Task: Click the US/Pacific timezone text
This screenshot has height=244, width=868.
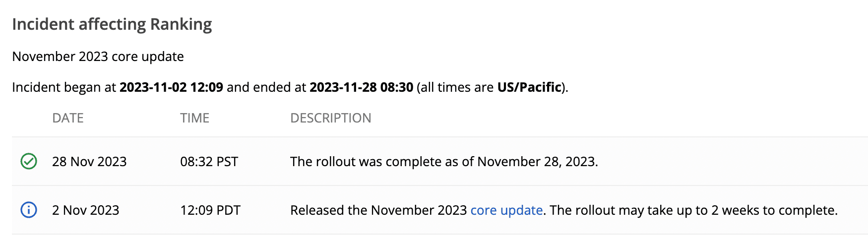Action: pyautogui.click(x=529, y=87)
